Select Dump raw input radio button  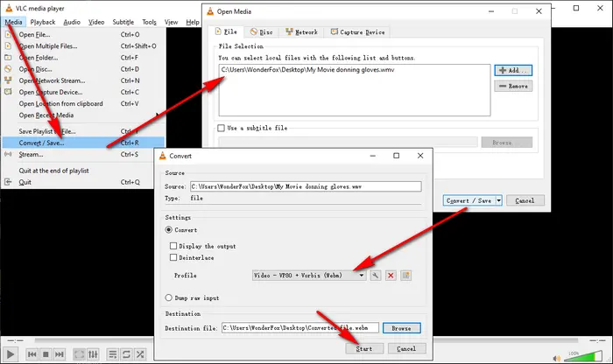168,297
